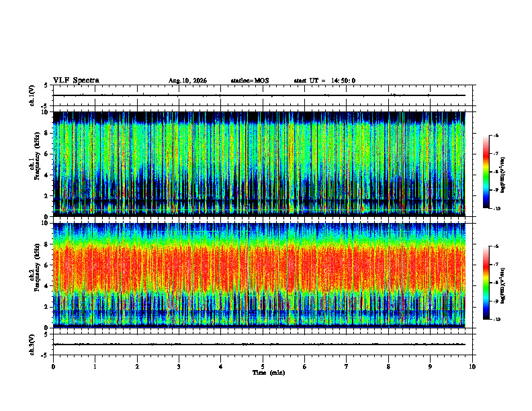Click the time axis tick label "3"
This screenshot has width=532, height=411.
pos(179,367)
